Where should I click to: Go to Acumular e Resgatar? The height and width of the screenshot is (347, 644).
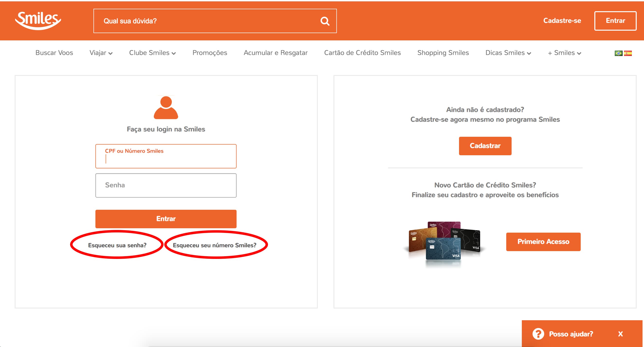[x=276, y=53]
